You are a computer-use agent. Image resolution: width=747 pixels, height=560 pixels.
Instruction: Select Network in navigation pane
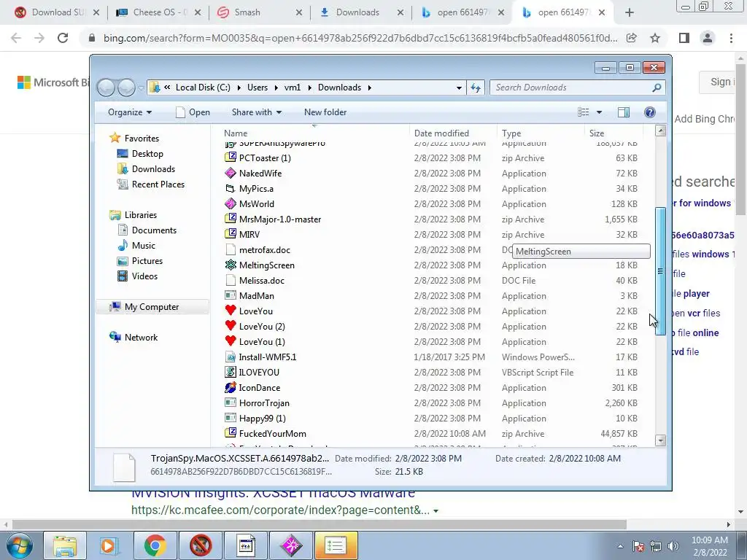tap(141, 338)
